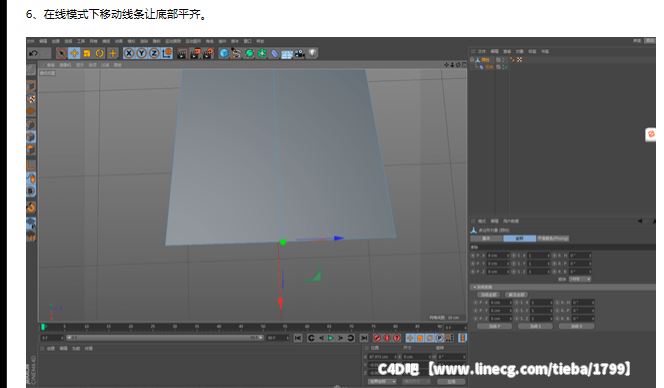This screenshot has width=664, height=388.
Task: Click the green Subdivision Surface generator icon
Action: pos(249,53)
